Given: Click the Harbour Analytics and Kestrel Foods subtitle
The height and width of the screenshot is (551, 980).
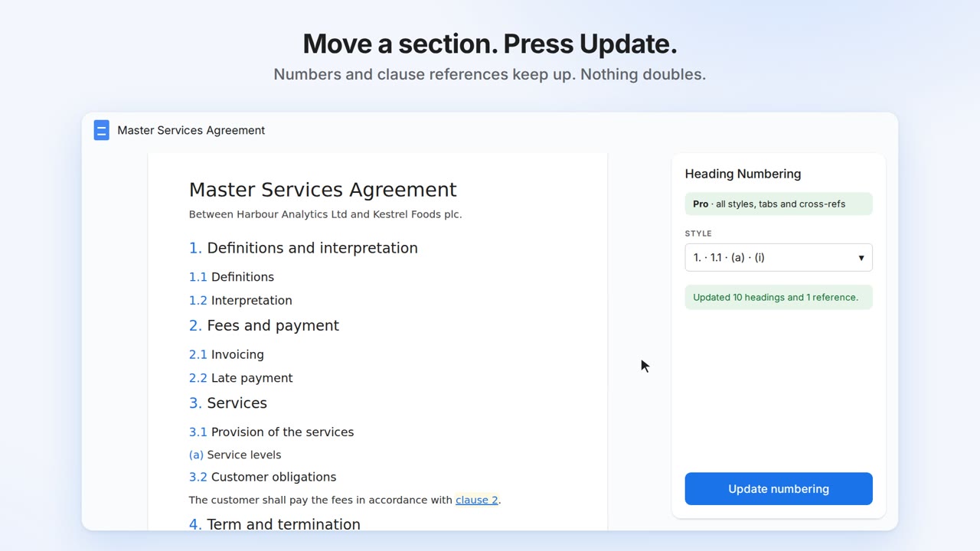Looking at the screenshot, I should click(x=325, y=214).
